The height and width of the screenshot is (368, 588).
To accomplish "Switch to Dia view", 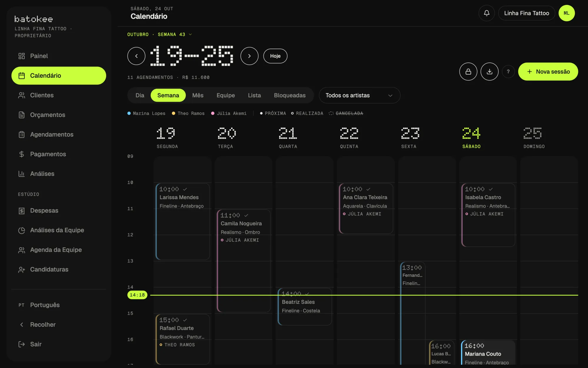I will [x=140, y=95].
